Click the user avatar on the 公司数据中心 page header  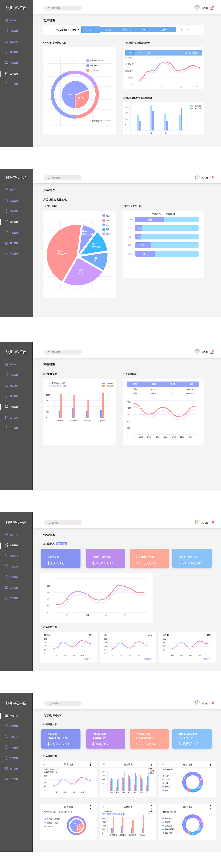(x=197, y=703)
